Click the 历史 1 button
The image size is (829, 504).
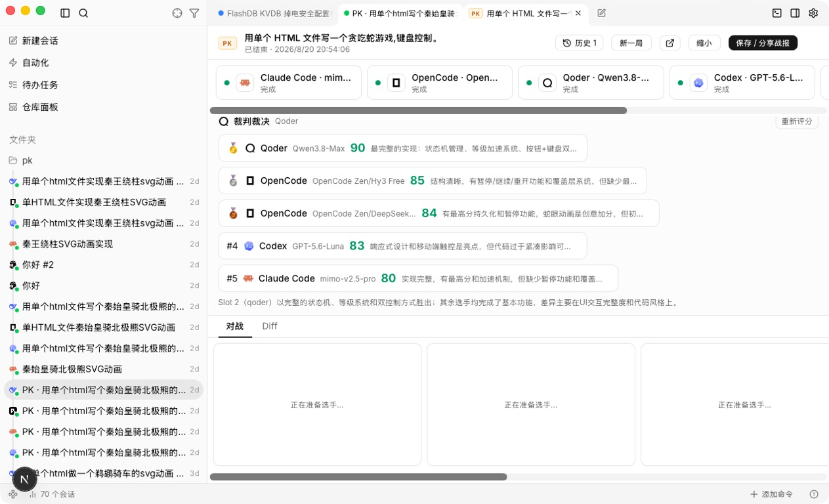(580, 43)
